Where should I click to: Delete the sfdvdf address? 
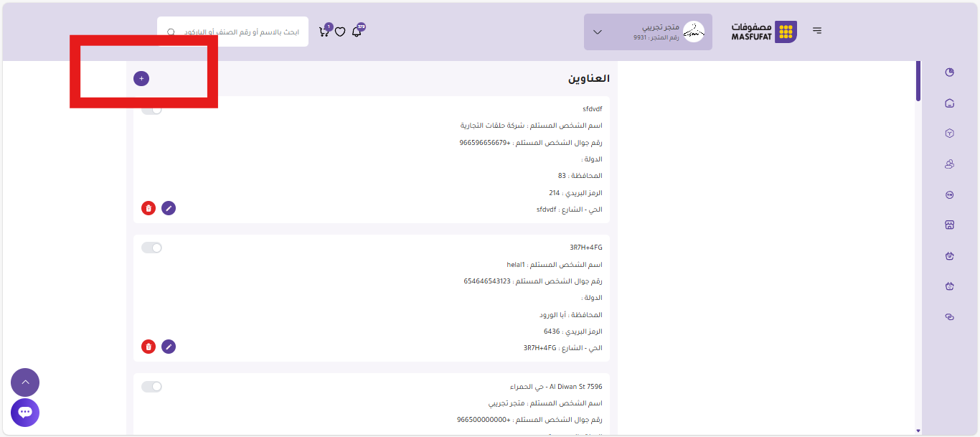[149, 208]
